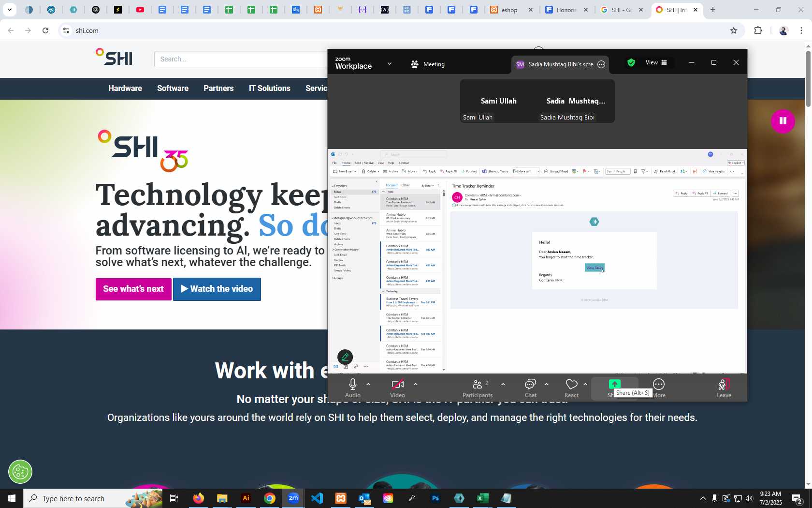Open the Meeting tab in Zoom

point(428,64)
